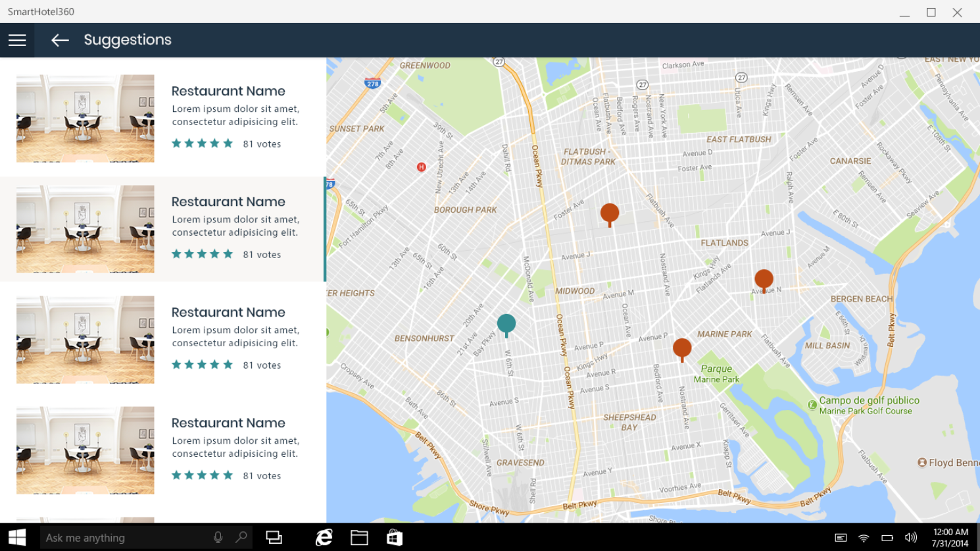Click 81 votes on the highlighted restaurant card
The height and width of the screenshot is (551, 980).
(262, 255)
